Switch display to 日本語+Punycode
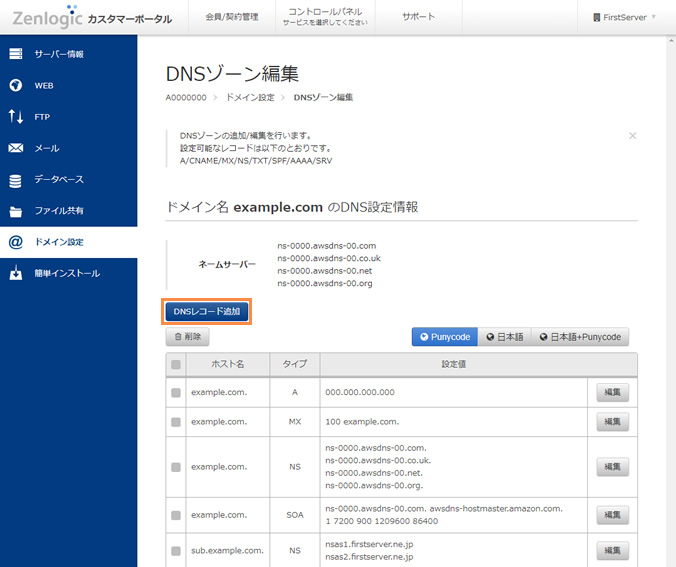The width and height of the screenshot is (676, 567). (x=580, y=337)
